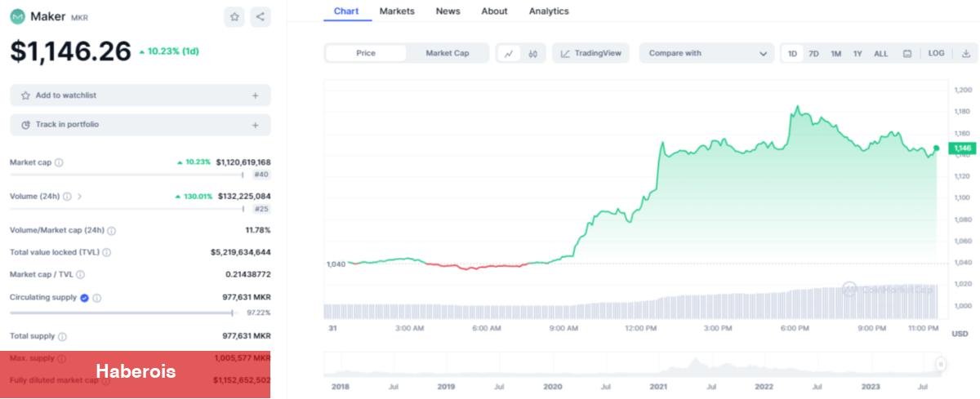Click plus icon on Add to watchlist
Image resolution: width=980 pixels, height=399 pixels.
[x=255, y=95]
